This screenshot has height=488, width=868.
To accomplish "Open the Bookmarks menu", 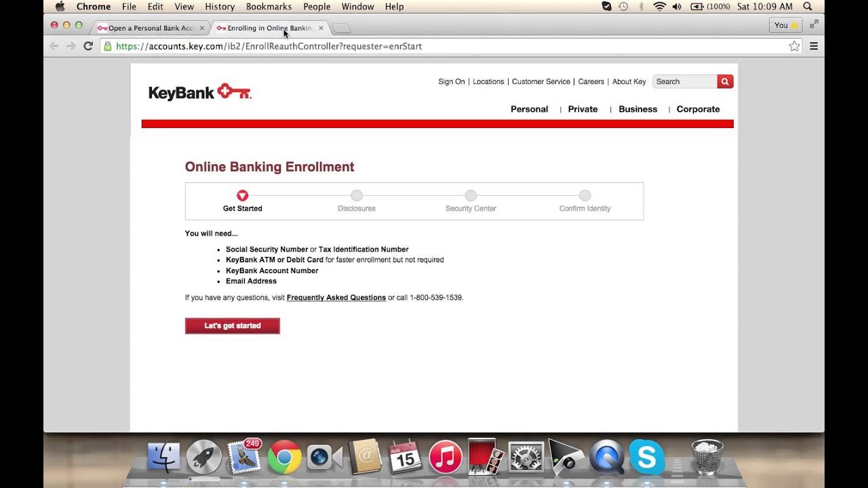I will (x=269, y=6).
